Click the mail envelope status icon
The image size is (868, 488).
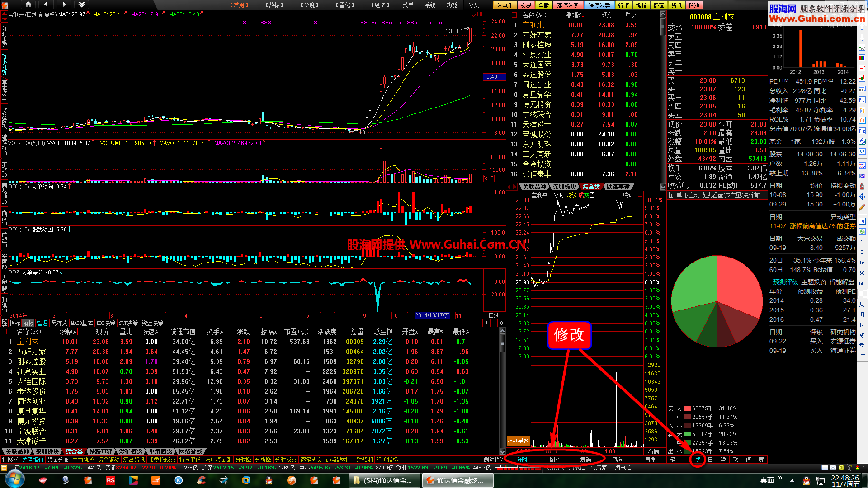(833, 468)
